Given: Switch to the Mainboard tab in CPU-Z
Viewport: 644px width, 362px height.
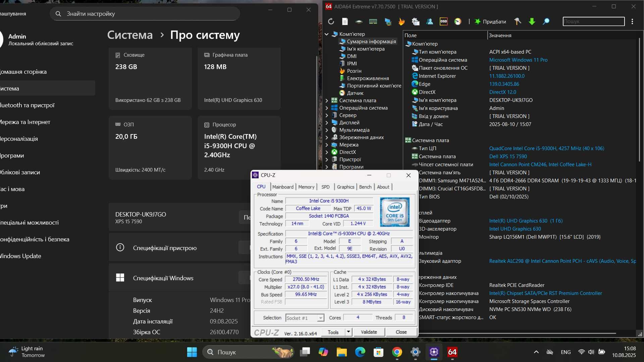Looking at the screenshot, I should point(283,187).
